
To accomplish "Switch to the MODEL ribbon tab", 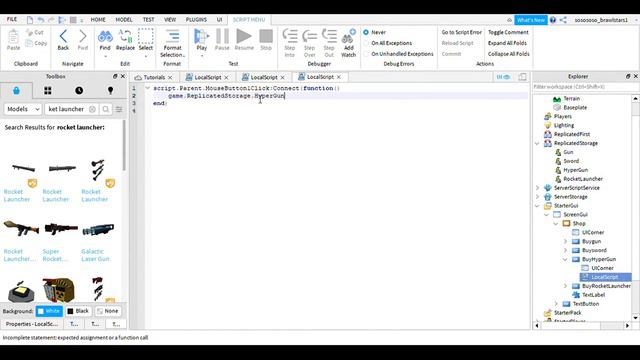I will tap(124, 20).
